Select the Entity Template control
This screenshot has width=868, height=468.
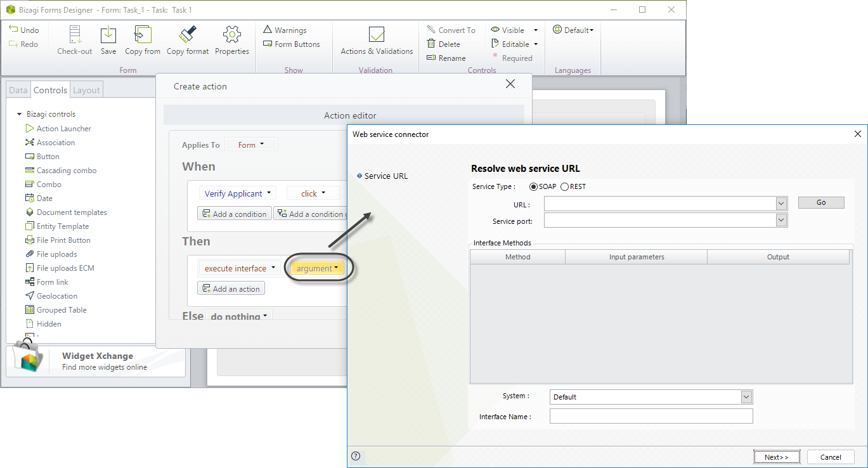(57, 226)
